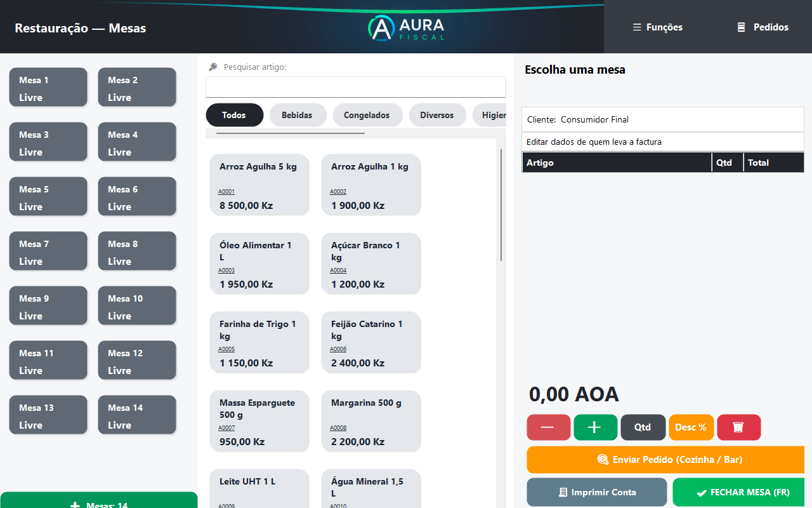Click the red minus quantity button
Viewport: 812px width, 508px height.
(548, 427)
